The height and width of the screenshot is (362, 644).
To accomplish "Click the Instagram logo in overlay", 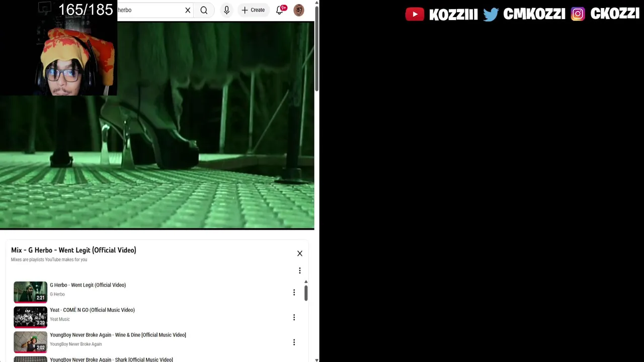I will tap(578, 14).
